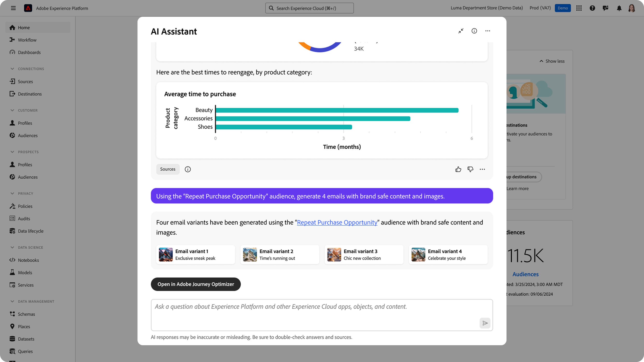Open the Repeat Purchase Opportunity link
This screenshot has width=644, height=362.
[337, 222]
